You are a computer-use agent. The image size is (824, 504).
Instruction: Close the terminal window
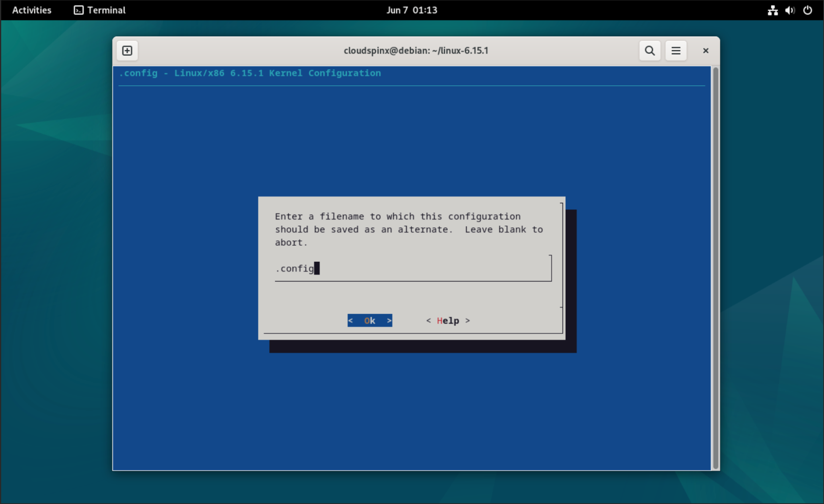point(705,50)
